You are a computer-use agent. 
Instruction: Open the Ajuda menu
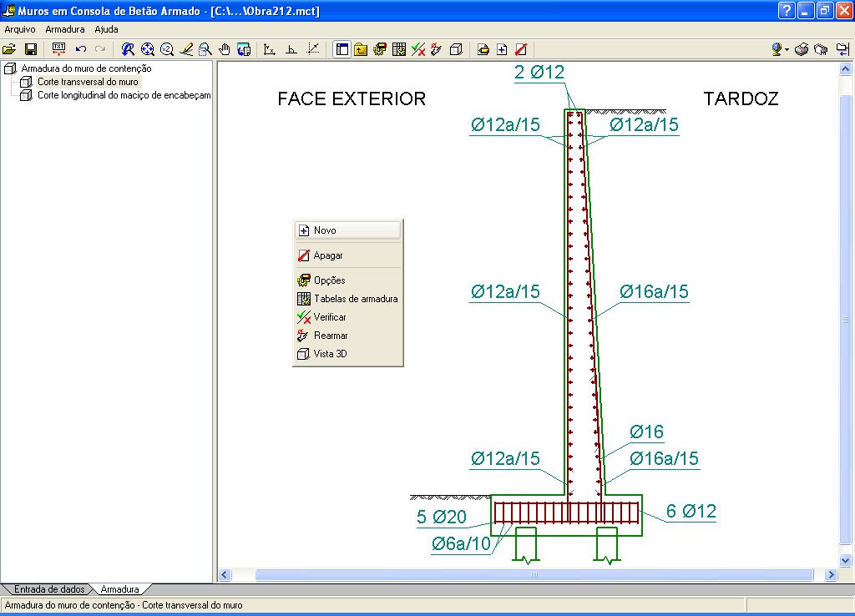106,29
